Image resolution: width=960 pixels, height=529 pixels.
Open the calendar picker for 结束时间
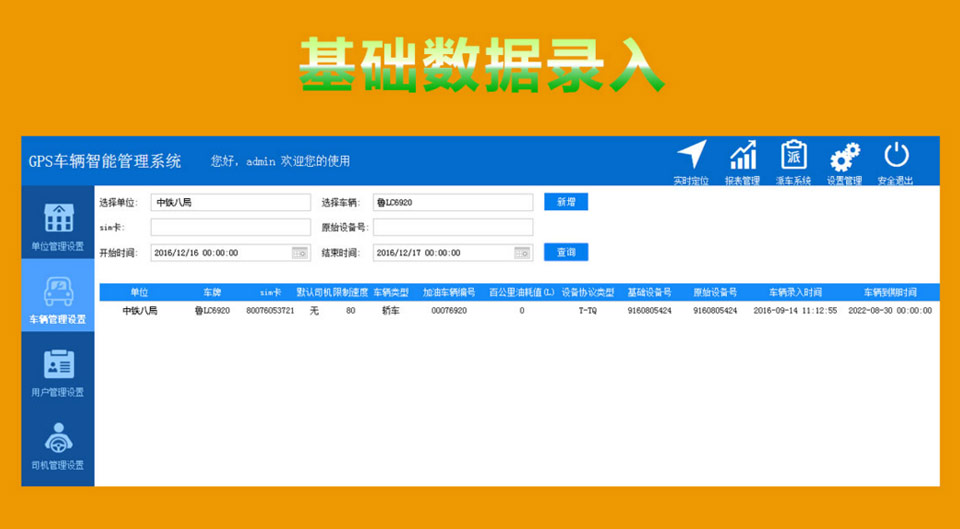[522, 253]
